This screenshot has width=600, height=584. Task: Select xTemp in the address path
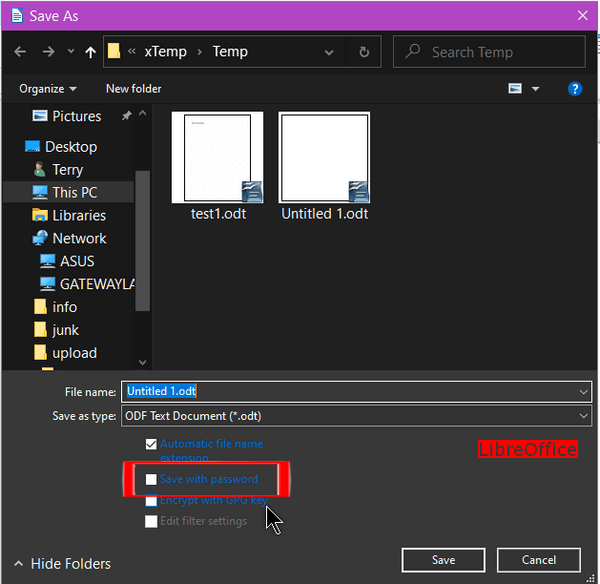[x=165, y=52]
